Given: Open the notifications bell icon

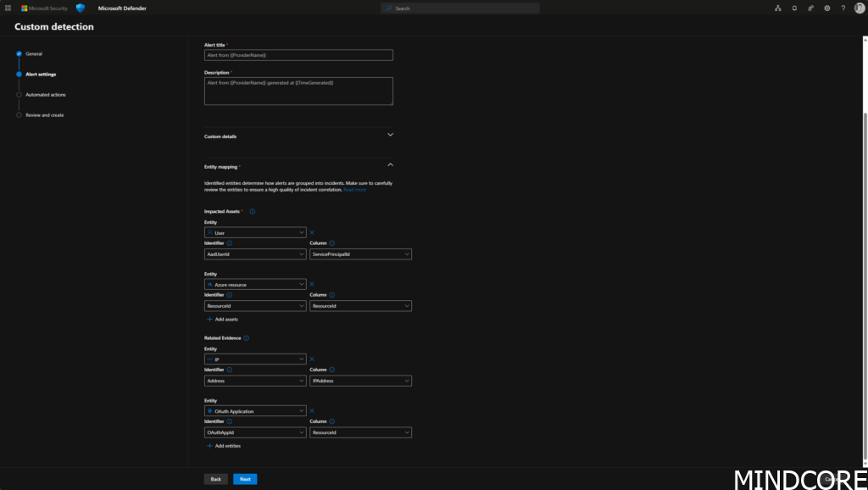Looking at the screenshot, I should click(794, 8).
